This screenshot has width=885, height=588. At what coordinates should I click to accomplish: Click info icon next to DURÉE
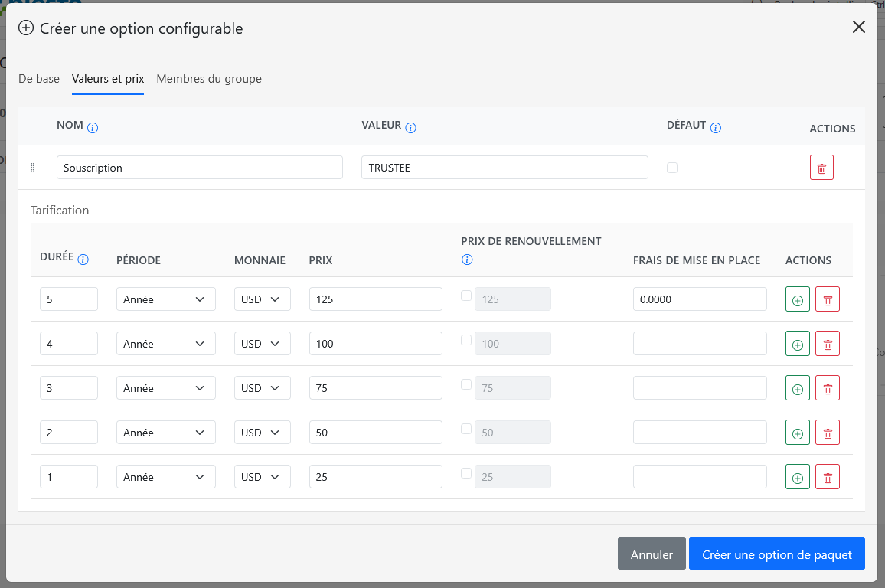pos(83,260)
